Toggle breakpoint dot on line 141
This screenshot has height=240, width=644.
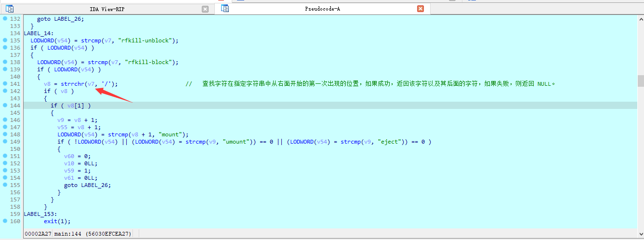pyautogui.click(x=5, y=84)
